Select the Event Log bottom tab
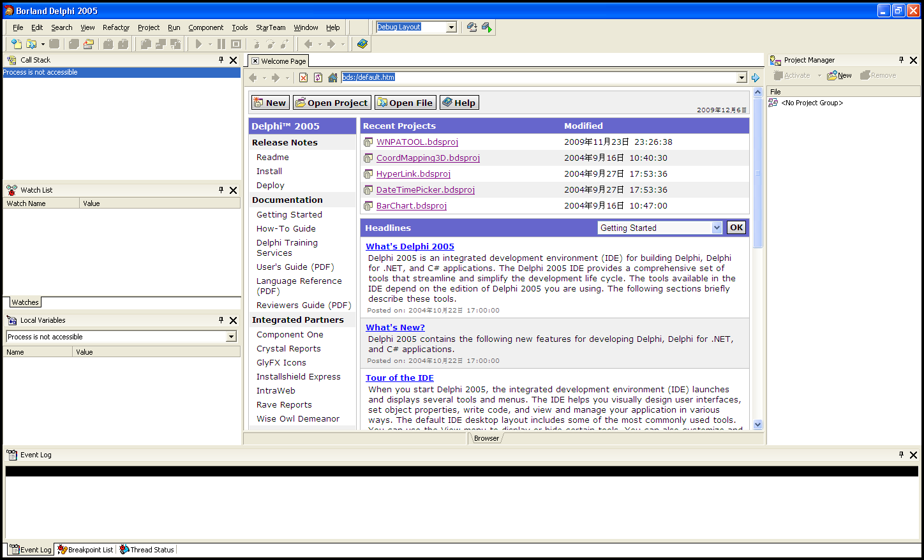This screenshot has width=924, height=560. [x=31, y=550]
